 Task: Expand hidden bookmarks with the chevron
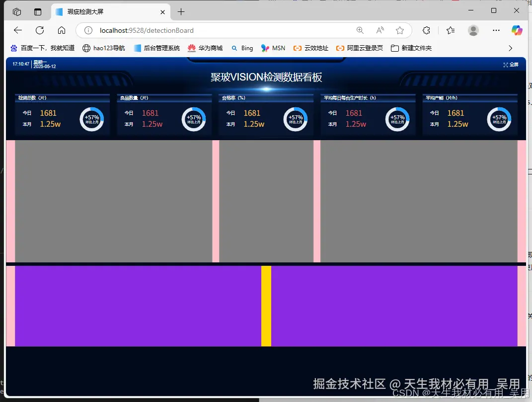tap(510, 48)
